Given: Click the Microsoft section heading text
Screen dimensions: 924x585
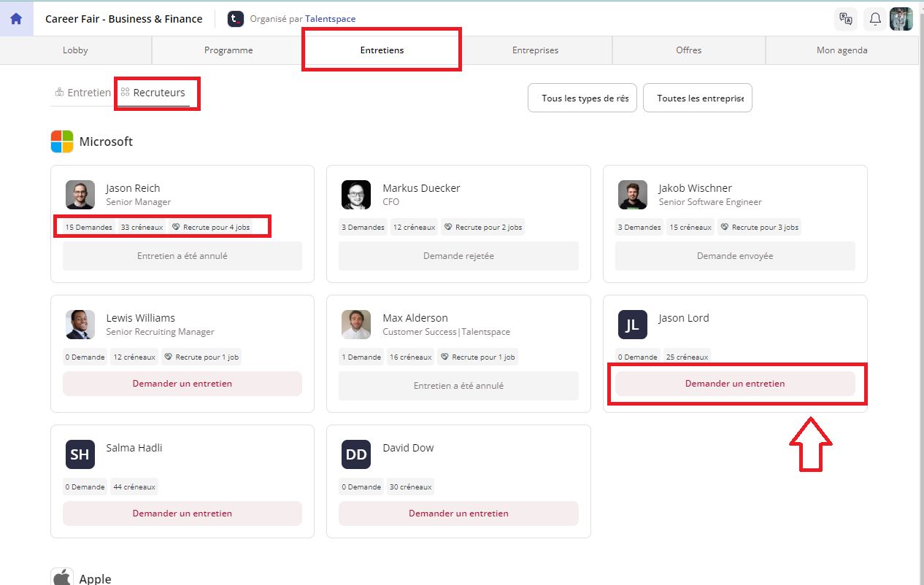Looking at the screenshot, I should click(x=106, y=142).
